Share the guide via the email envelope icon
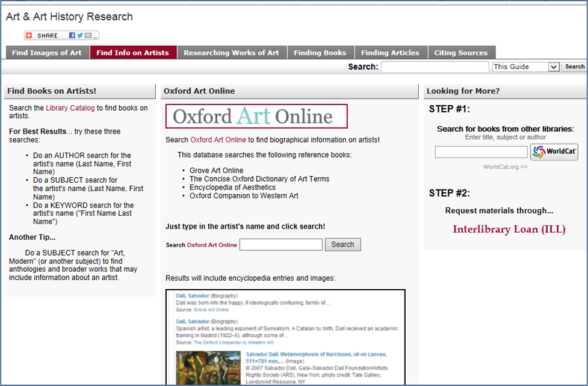This screenshot has width=588, height=386. [x=88, y=35]
